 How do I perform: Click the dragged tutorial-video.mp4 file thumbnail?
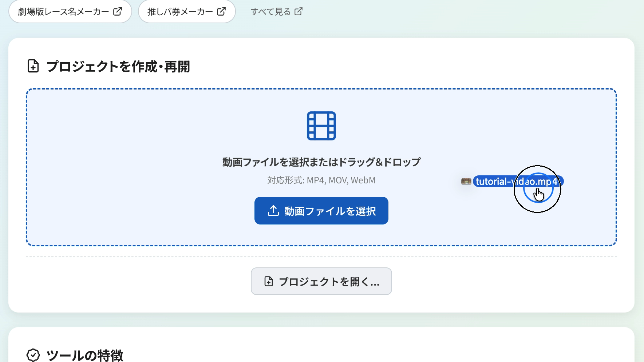466,181
